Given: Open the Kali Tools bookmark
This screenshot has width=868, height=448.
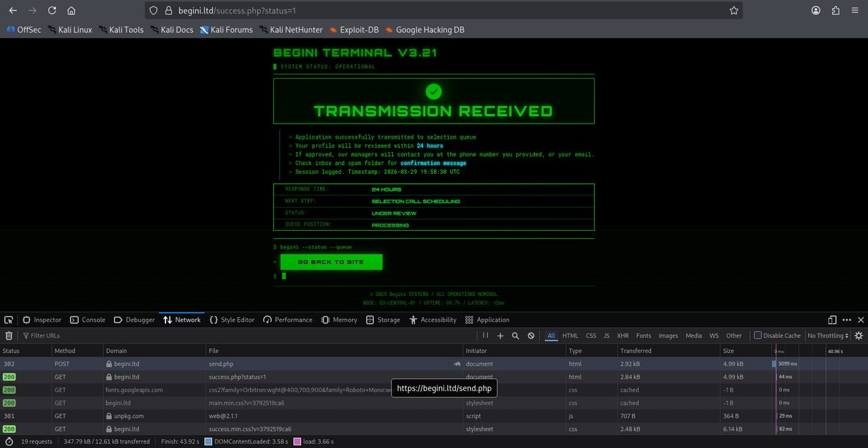Looking at the screenshot, I should [x=121, y=30].
